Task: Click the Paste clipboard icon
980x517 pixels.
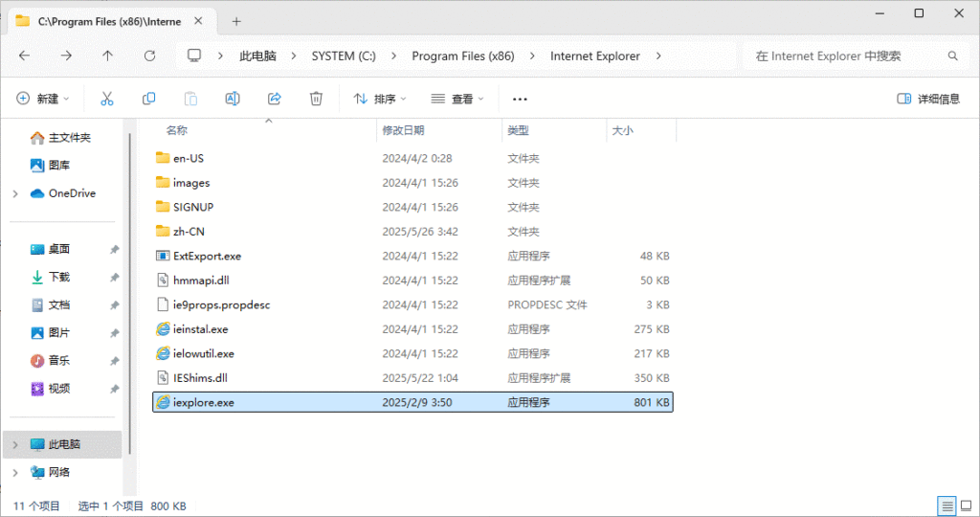Action: (x=190, y=99)
